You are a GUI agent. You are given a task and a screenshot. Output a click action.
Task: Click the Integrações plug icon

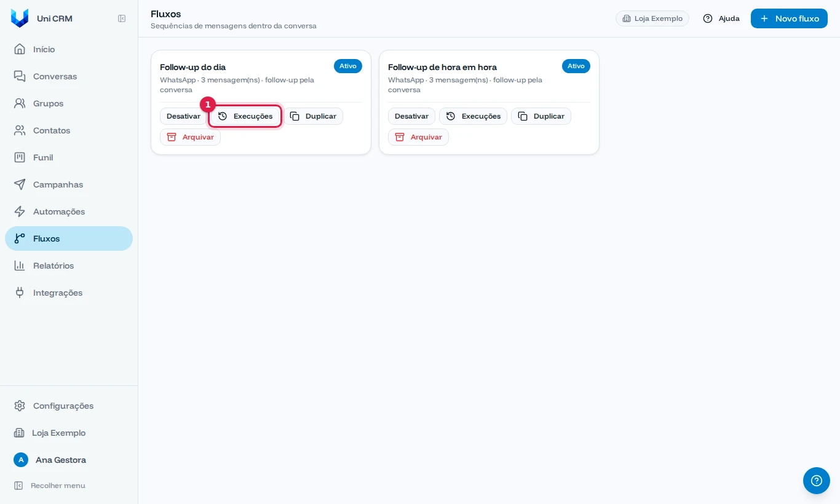[x=20, y=293]
